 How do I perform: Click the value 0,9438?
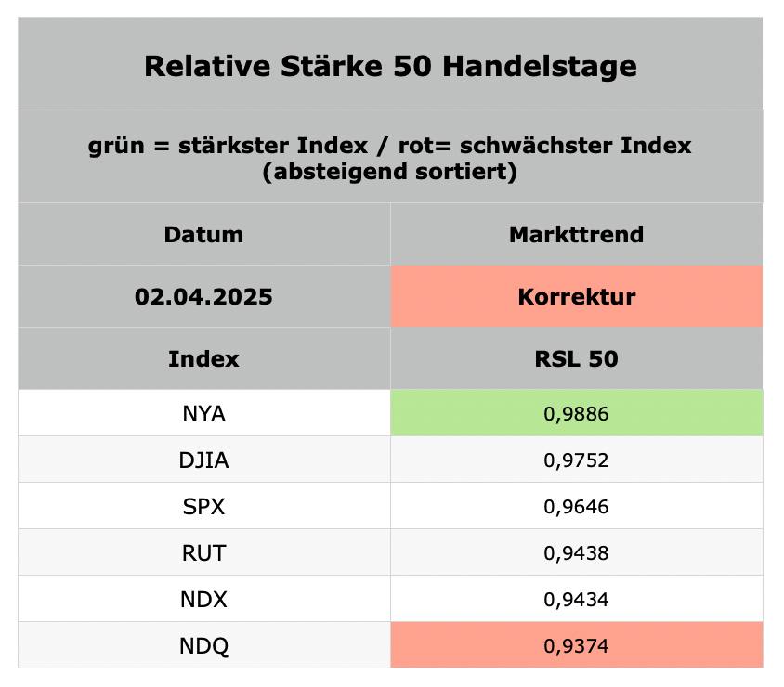(576, 552)
